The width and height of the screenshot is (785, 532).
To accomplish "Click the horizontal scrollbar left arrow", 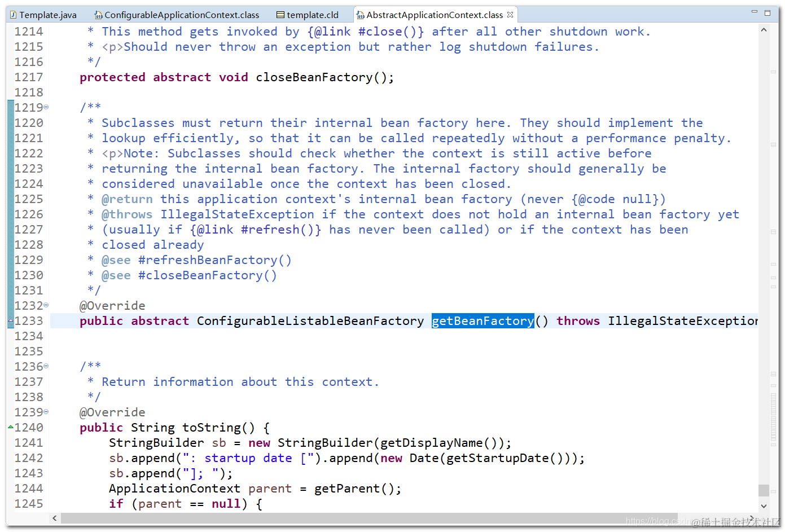I will coord(55,518).
